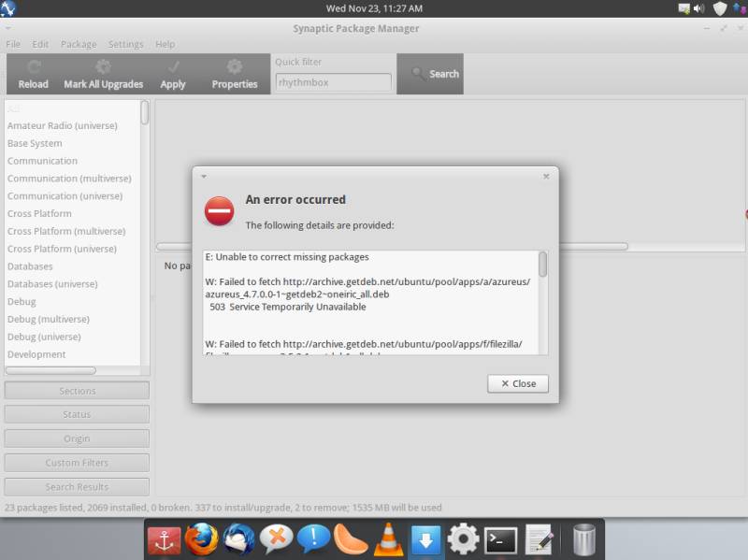Show Search Results view
748x560 pixels.
pyautogui.click(x=77, y=487)
